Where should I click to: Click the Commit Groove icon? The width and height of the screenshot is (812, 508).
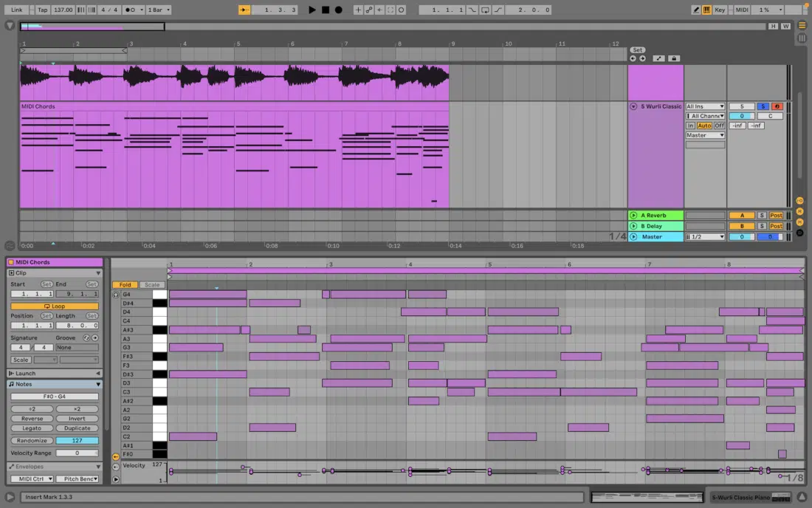pyautogui.click(x=94, y=338)
